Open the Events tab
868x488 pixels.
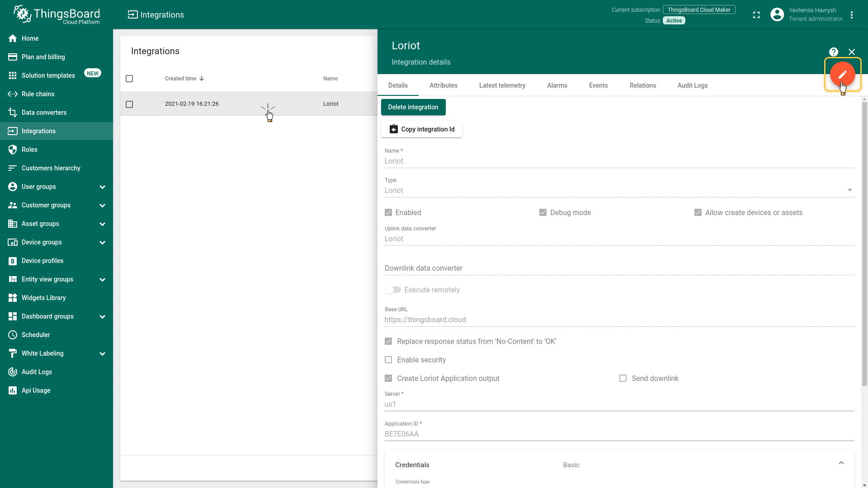598,85
